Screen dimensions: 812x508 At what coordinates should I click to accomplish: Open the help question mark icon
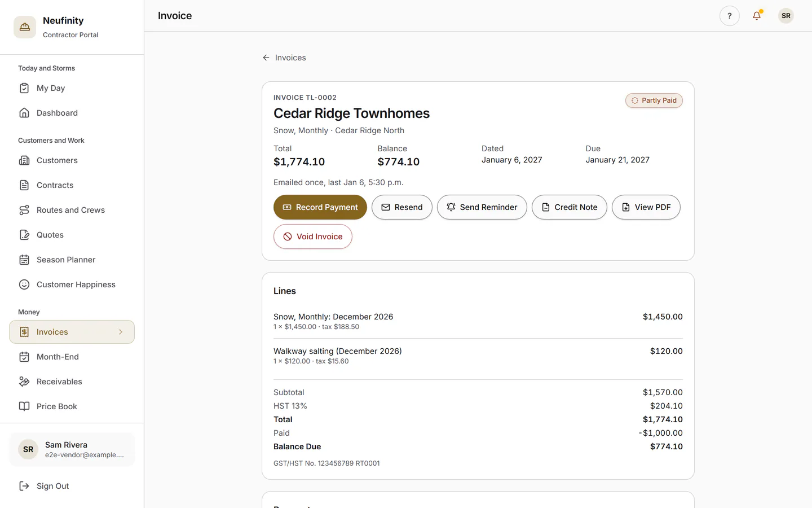[x=730, y=16]
